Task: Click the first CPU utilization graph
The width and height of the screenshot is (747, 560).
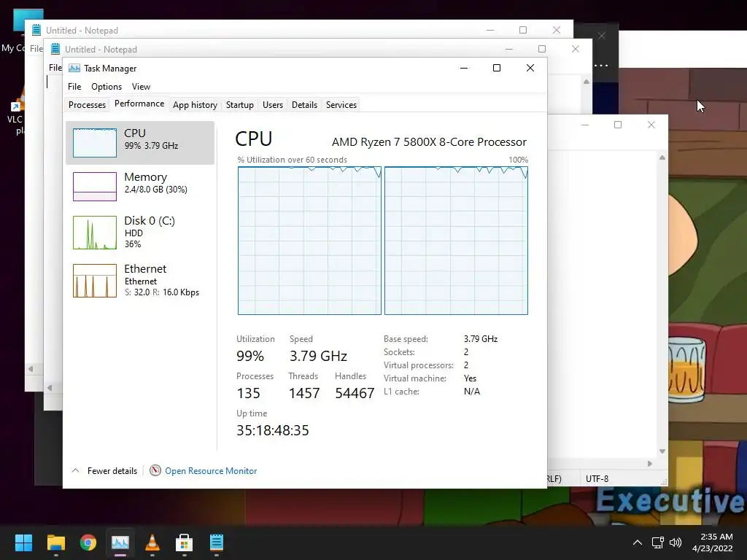Action: click(x=309, y=241)
